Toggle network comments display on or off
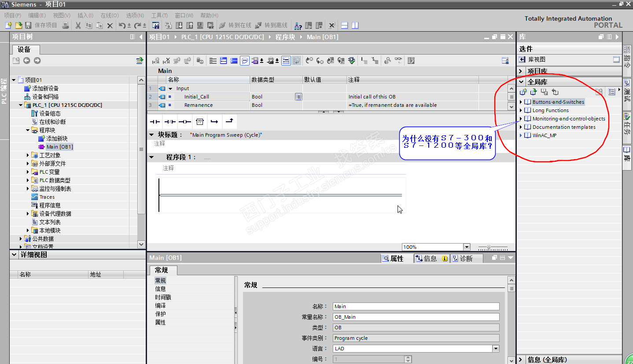 click(245, 61)
